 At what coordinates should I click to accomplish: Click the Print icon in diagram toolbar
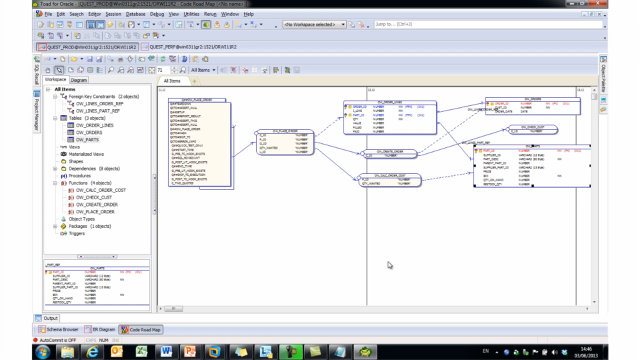pos(120,59)
